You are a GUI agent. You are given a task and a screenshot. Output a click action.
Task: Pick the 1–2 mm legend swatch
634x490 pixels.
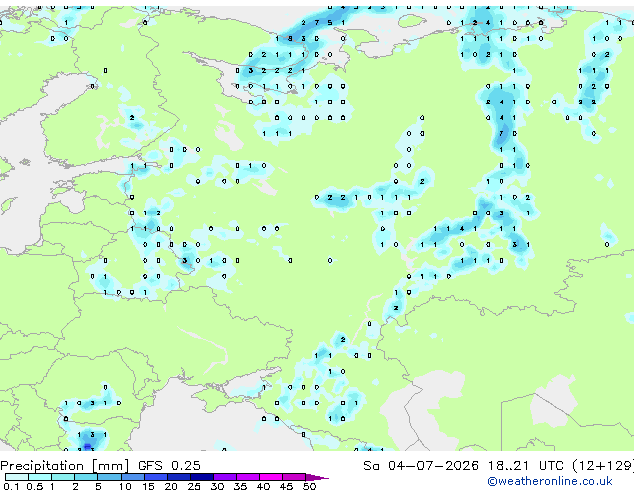pos(63,477)
